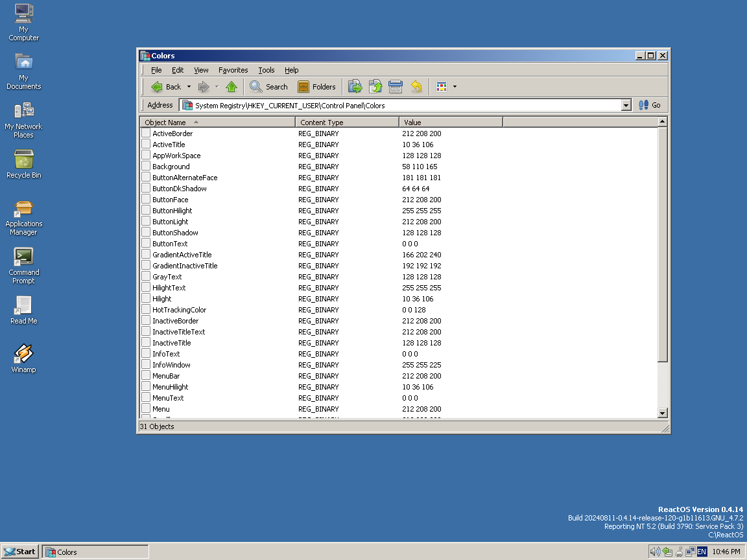Open the File menu
The width and height of the screenshot is (747, 560).
156,70
